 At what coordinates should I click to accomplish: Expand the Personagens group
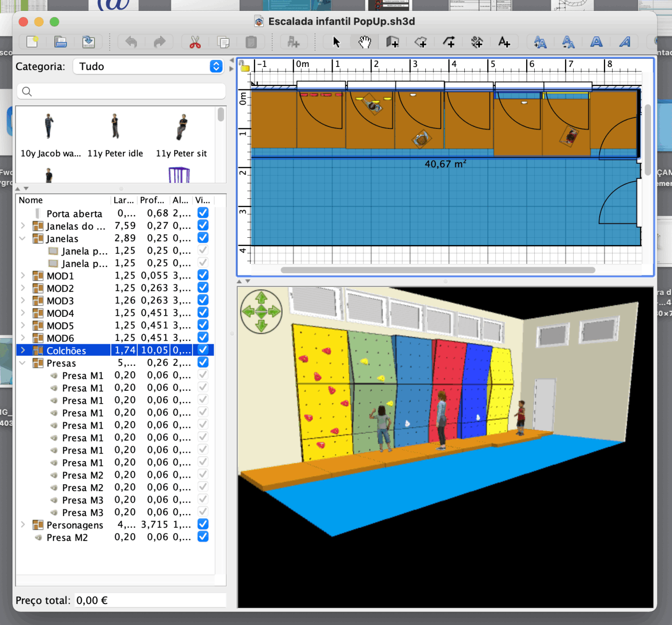coord(22,525)
